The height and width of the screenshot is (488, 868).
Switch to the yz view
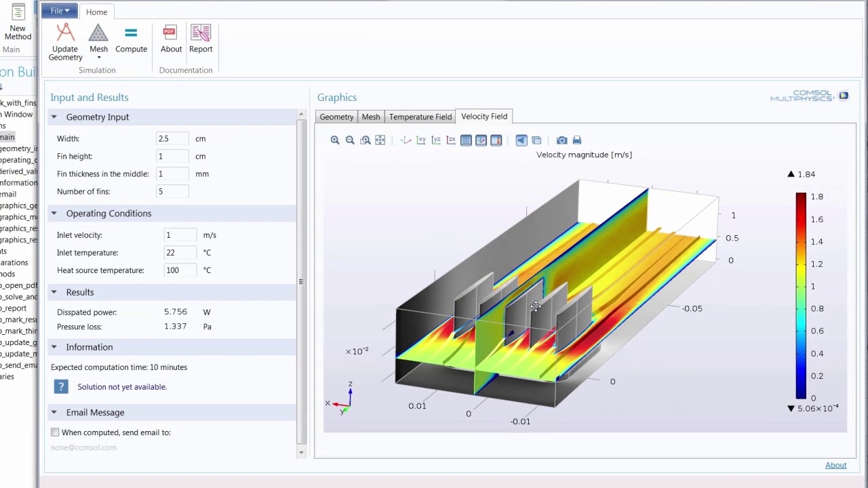click(436, 140)
